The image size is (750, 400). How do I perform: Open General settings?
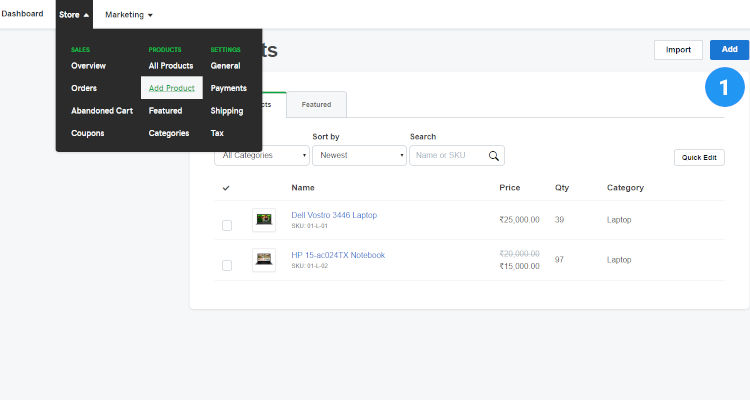(x=225, y=66)
